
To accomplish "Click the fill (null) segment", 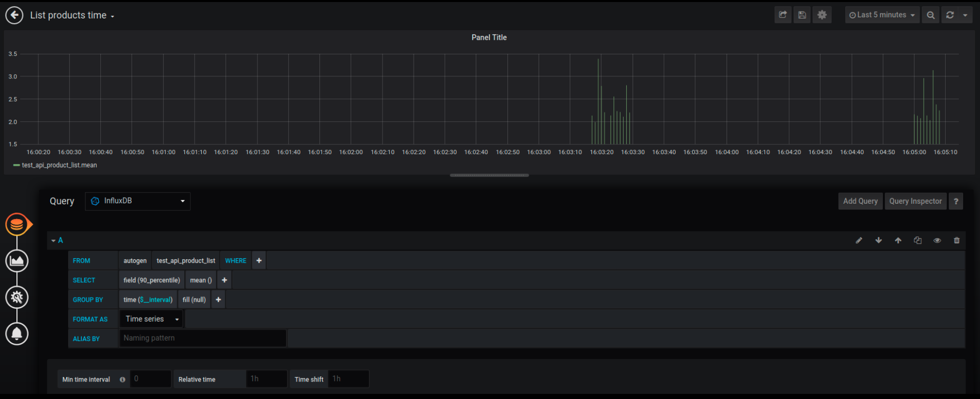I will [x=194, y=300].
